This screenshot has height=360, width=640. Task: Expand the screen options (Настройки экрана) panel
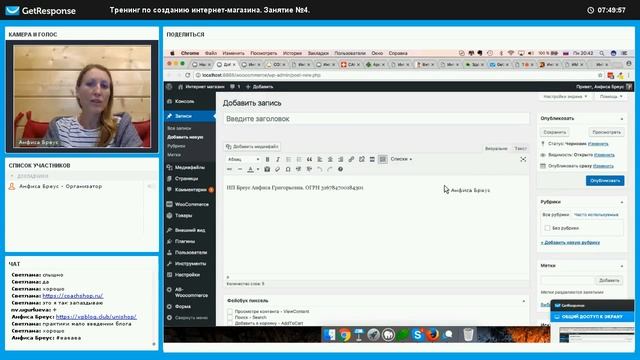pos(565,97)
